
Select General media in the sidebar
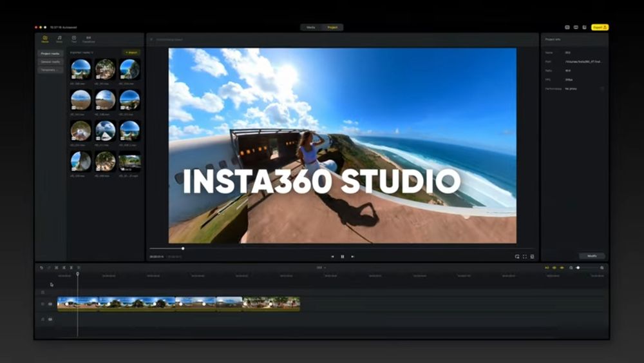(50, 62)
